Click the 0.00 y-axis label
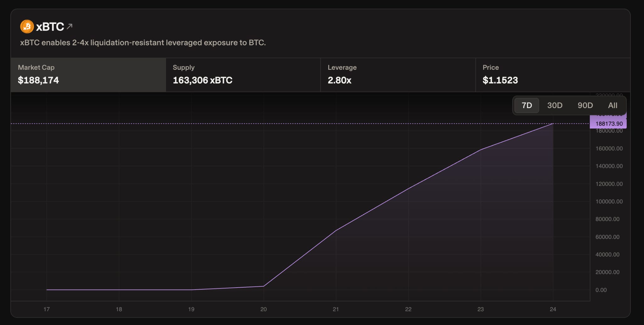The height and width of the screenshot is (325, 644). point(601,290)
